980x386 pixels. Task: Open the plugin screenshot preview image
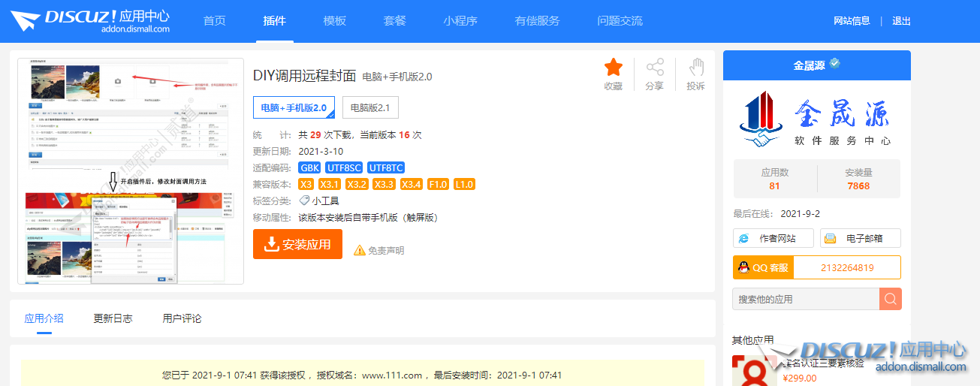pyautogui.click(x=131, y=171)
